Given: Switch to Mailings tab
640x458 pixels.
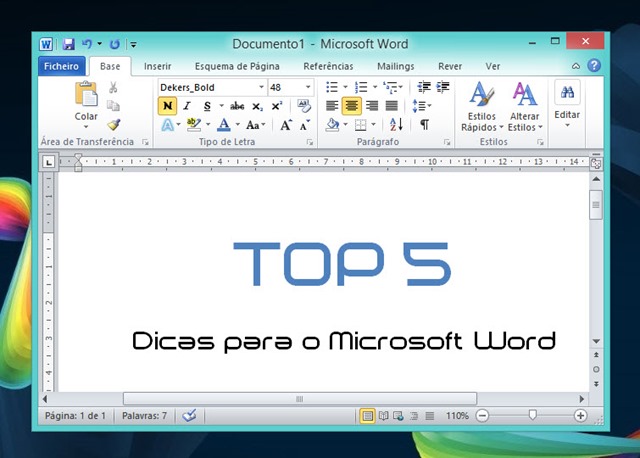Looking at the screenshot, I should point(396,66).
